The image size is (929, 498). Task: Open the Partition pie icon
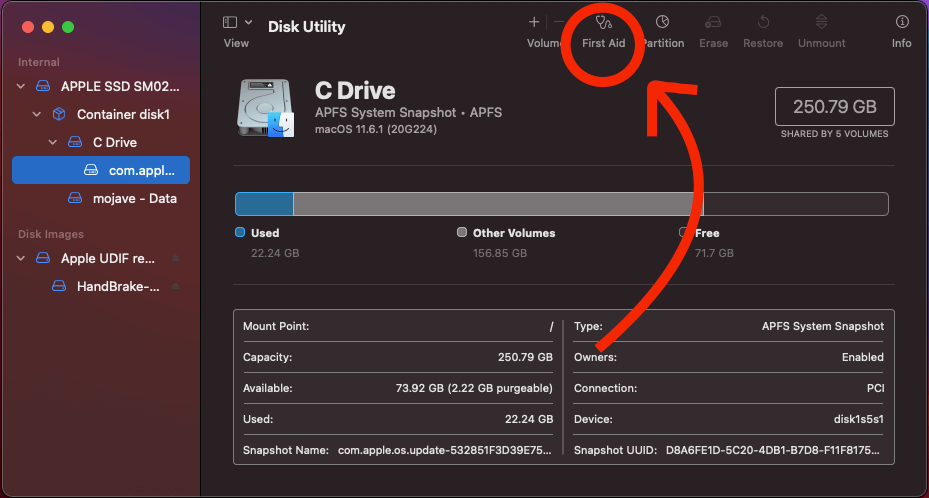click(x=662, y=22)
